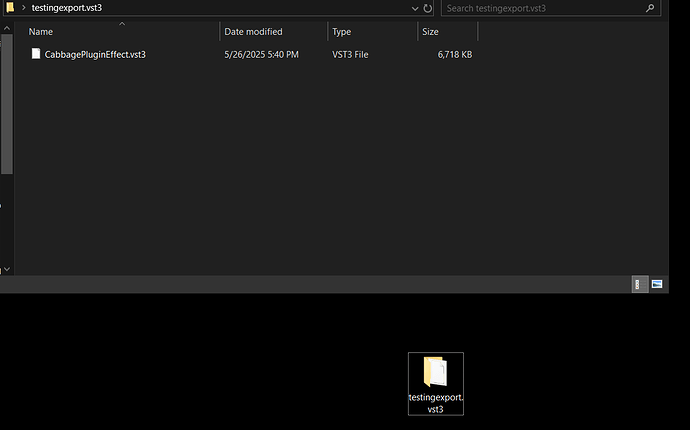690x430 pixels.
Task: Select the testingexport.vst3 desktop folder
Action: 436,383
